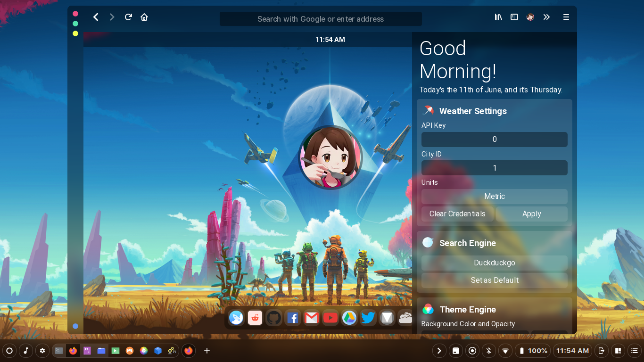The height and width of the screenshot is (362, 644).
Task: Open the purple quote app taskbar icon
Action: pyautogui.click(x=87, y=351)
